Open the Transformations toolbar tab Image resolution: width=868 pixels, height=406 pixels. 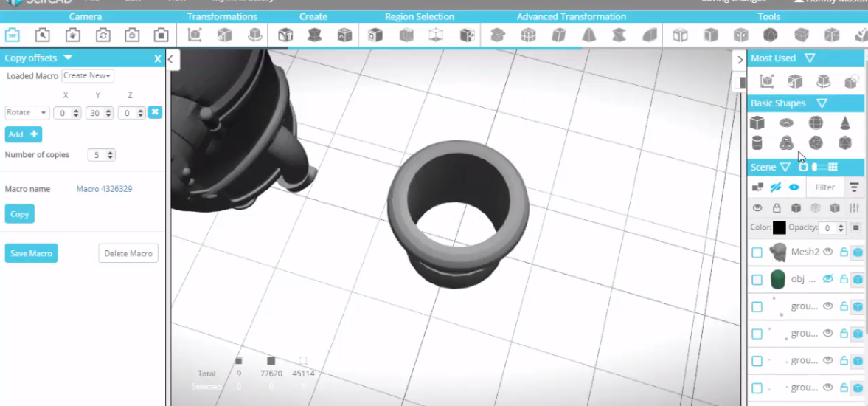coord(222,17)
